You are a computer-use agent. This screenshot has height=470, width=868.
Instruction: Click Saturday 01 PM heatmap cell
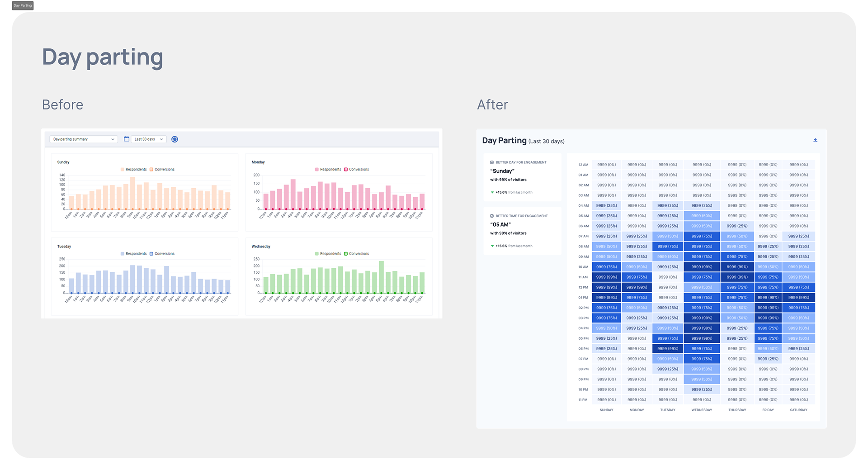click(798, 298)
